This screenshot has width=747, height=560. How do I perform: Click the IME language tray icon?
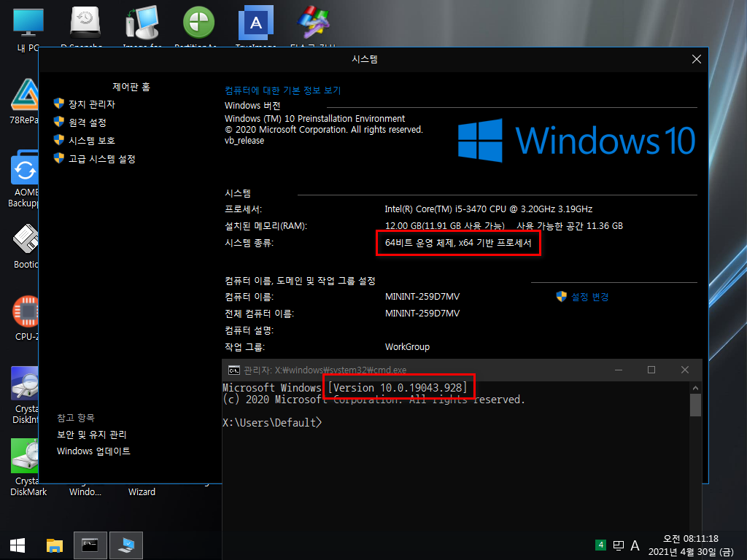click(619, 545)
